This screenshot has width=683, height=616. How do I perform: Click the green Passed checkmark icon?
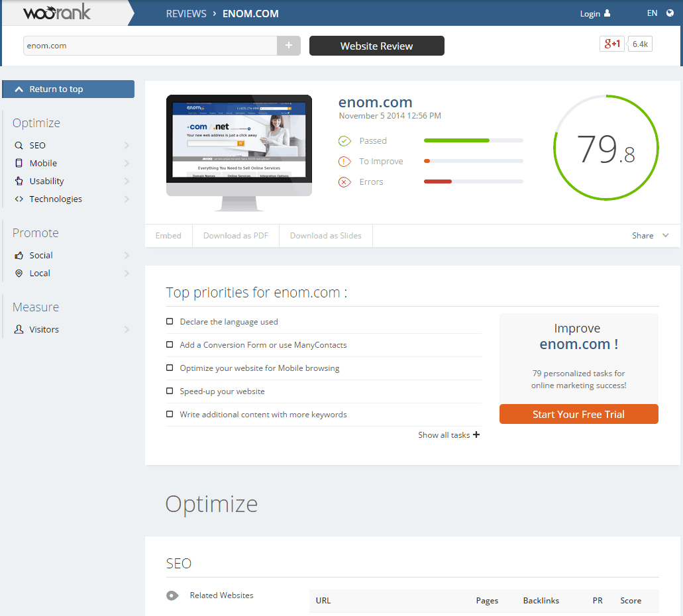click(344, 140)
